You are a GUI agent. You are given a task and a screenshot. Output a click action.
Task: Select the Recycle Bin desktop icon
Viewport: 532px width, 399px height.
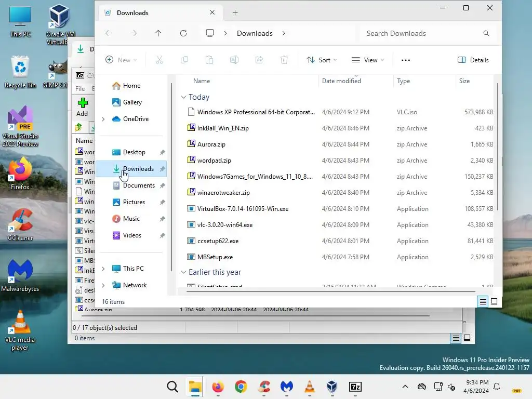[20, 72]
